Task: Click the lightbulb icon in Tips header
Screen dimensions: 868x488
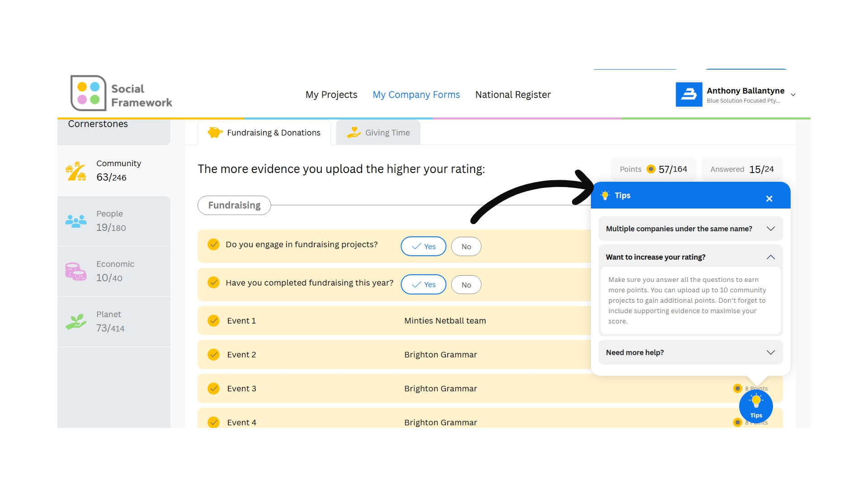Action: click(605, 195)
